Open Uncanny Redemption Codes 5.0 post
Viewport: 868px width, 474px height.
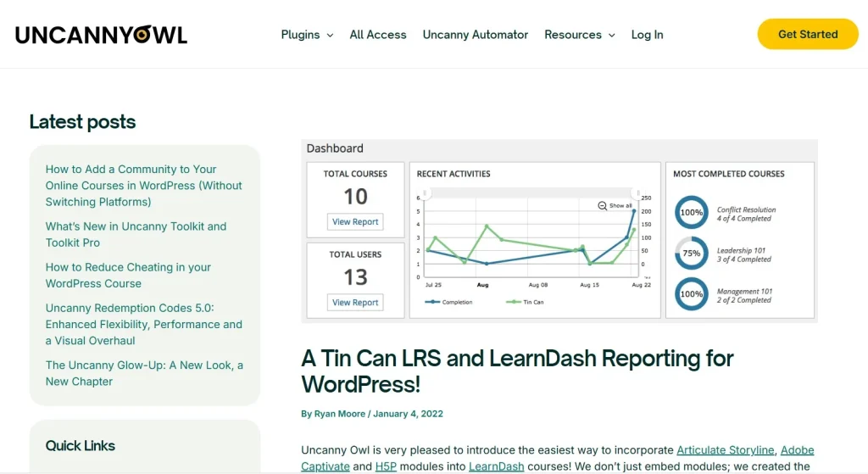point(144,324)
